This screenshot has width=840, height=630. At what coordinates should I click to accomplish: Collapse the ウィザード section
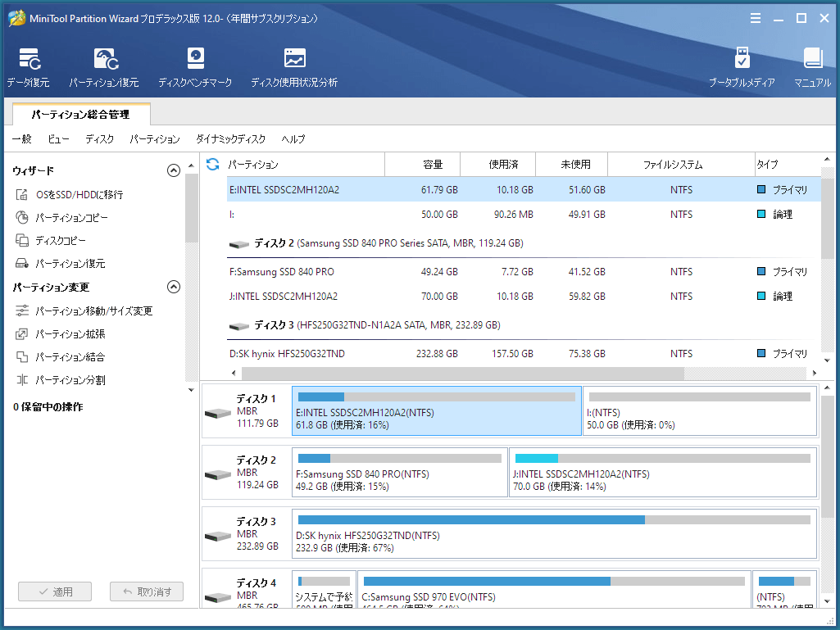[174, 170]
